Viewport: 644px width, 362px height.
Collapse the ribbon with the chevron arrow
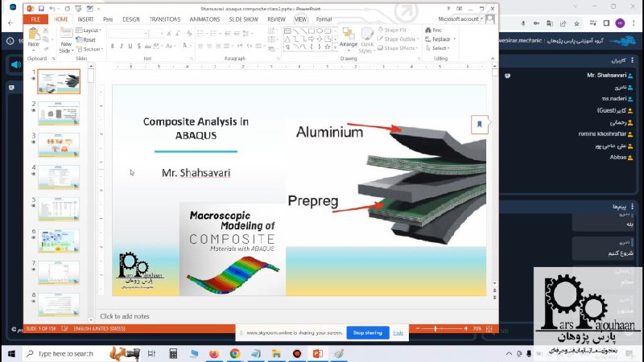pos(493,58)
